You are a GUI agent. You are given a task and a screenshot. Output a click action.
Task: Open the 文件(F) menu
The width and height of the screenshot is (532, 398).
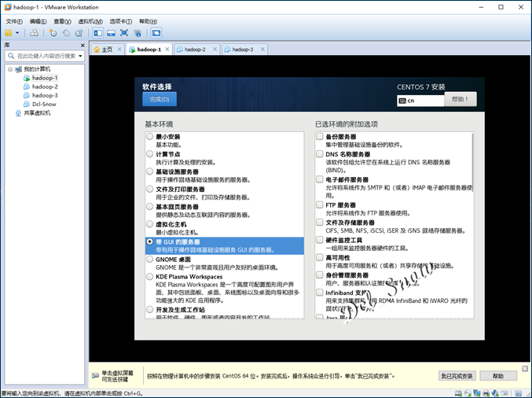14,21
